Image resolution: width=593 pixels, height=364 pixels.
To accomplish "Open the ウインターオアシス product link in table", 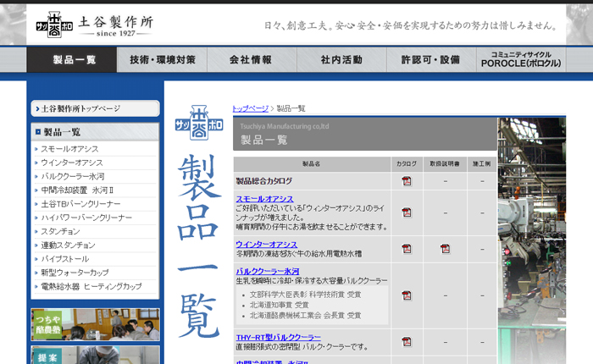I will [266, 244].
